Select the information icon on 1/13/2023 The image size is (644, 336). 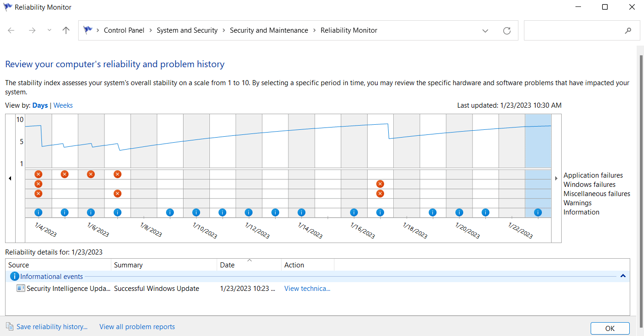[275, 212]
